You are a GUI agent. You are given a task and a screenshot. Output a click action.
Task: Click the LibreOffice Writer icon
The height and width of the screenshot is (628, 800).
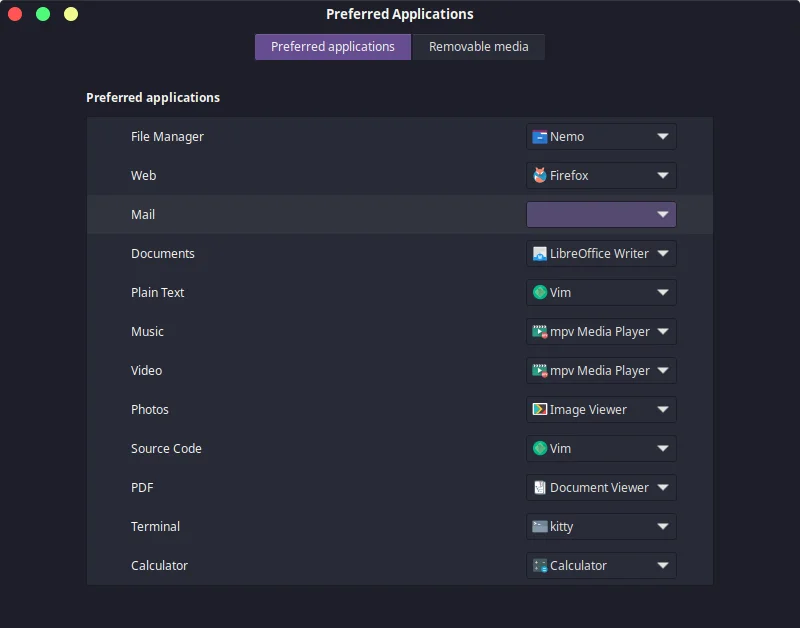pos(539,254)
